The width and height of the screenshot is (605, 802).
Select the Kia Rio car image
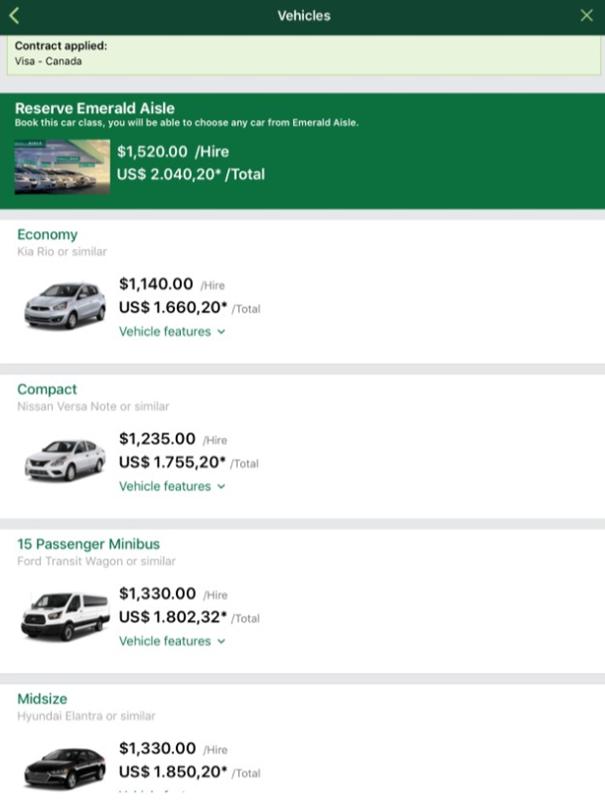pyautogui.click(x=65, y=305)
